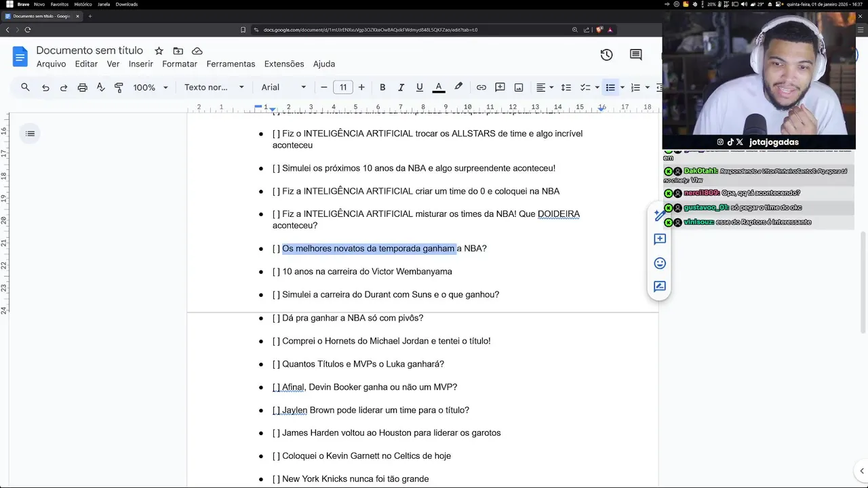
Task: Open the Ferramentas menu
Action: point(231,64)
